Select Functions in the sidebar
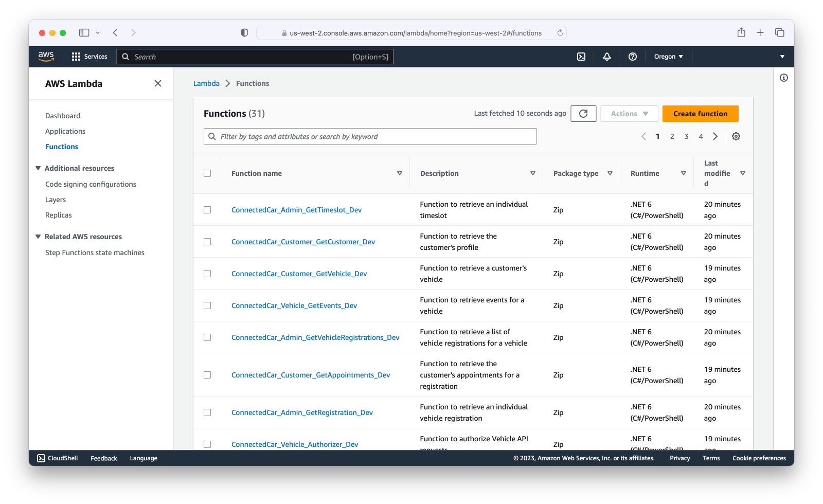Image resolution: width=823 pixels, height=504 pixels. 62,147
